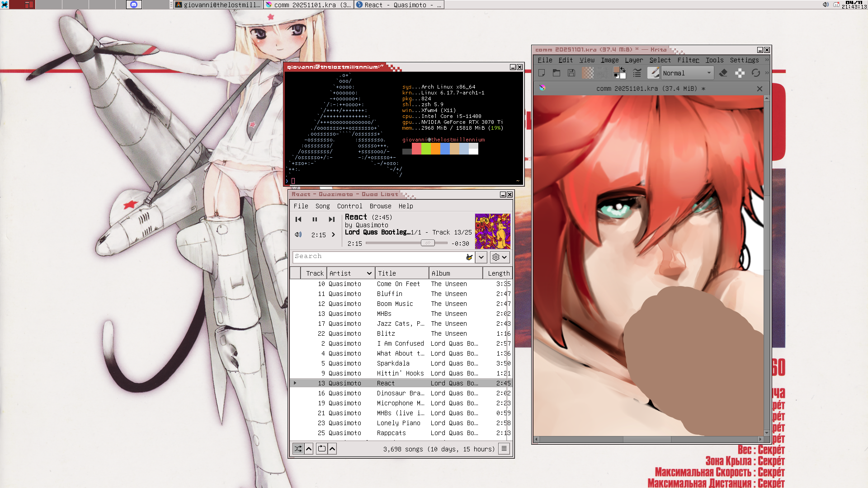Open the Krita brush settings editor icon
This screenshot has width=868, height=488.
click(x=637, y=73)
